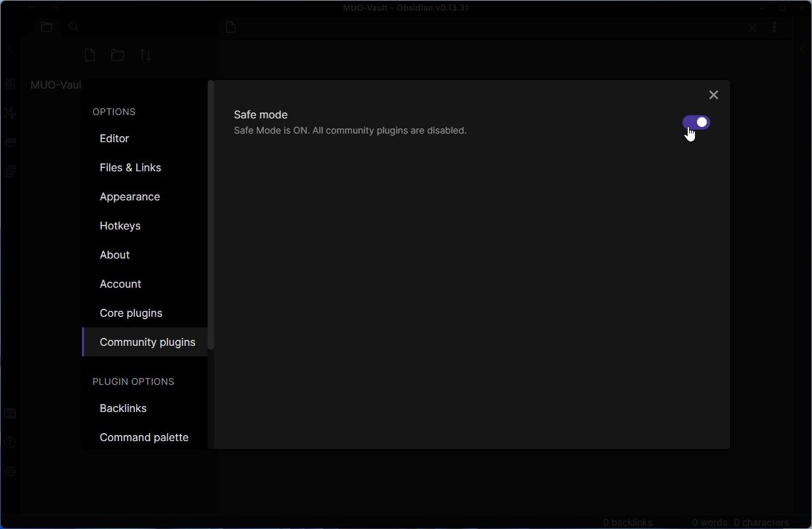Open settings using the gear icon
Viewport: 812px width, 529px height.
pyautogui.click(x=10, y=471)
